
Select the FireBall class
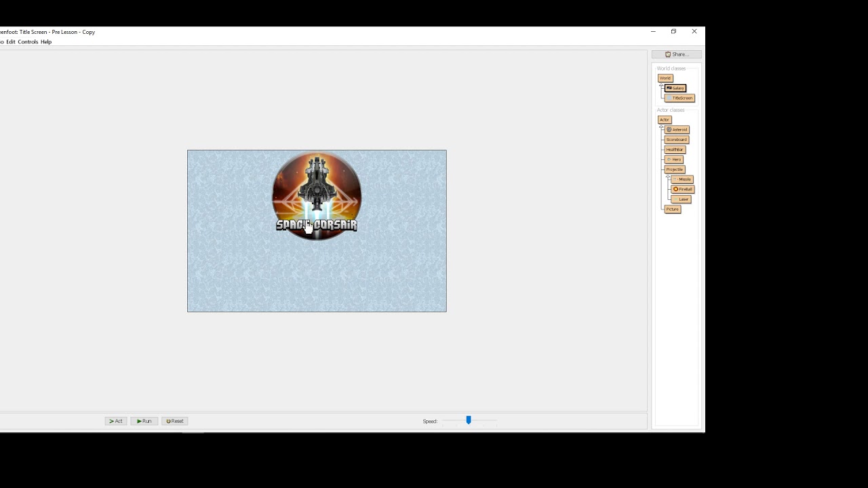click(x=683, y=189)
